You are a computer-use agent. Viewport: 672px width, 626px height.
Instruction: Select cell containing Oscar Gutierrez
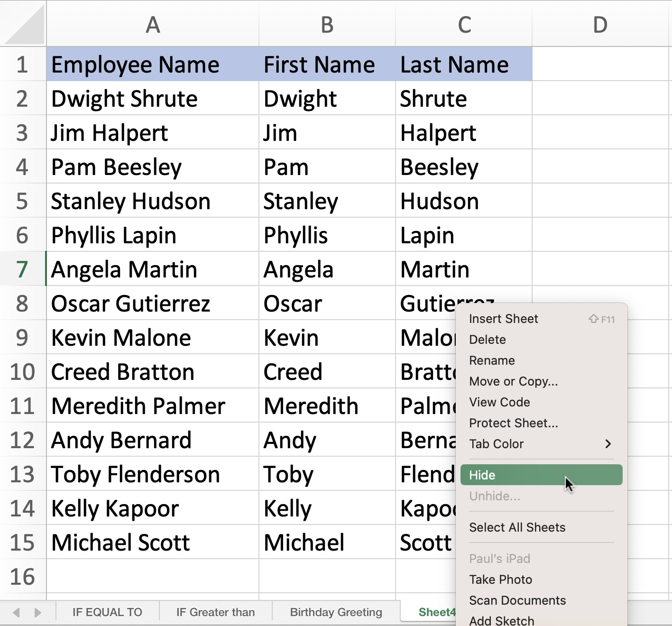pyautogui.click(x=153, y=303)
